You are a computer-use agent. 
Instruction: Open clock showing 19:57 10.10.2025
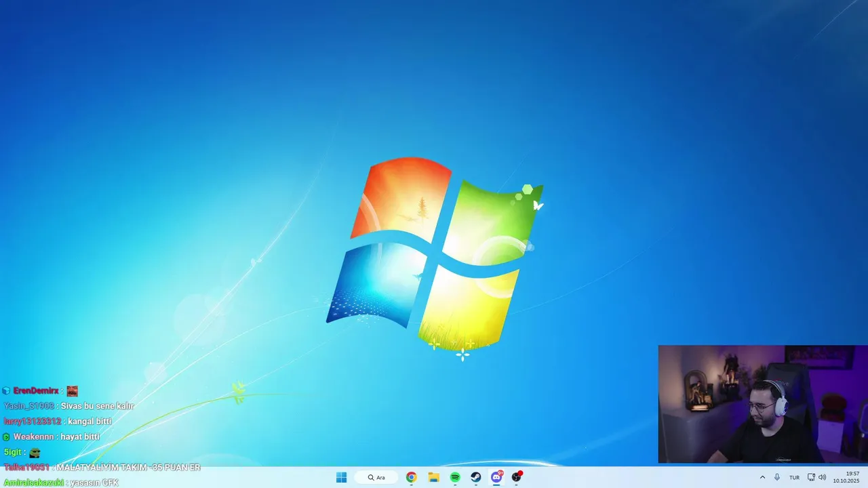point(846,477)
